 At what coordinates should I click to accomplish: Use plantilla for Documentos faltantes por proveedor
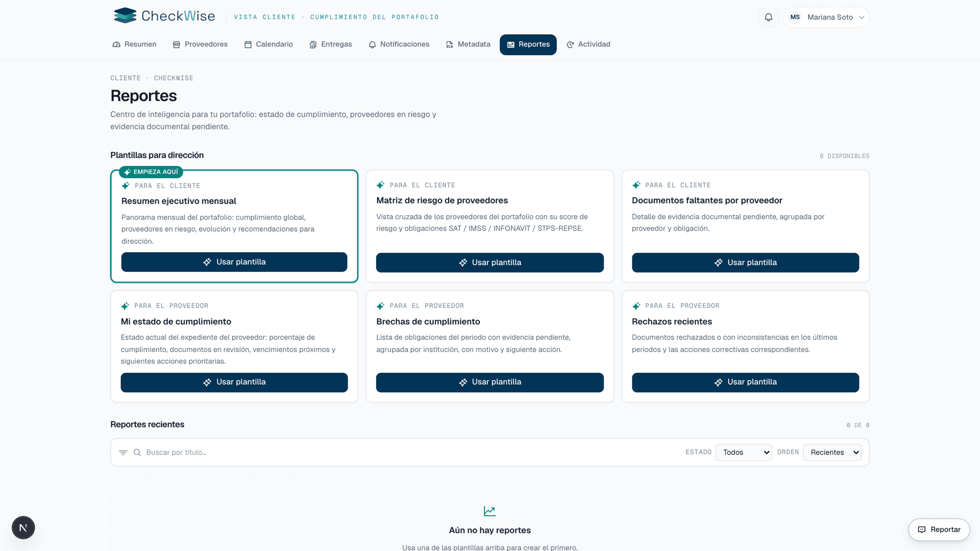coord(745,263)
